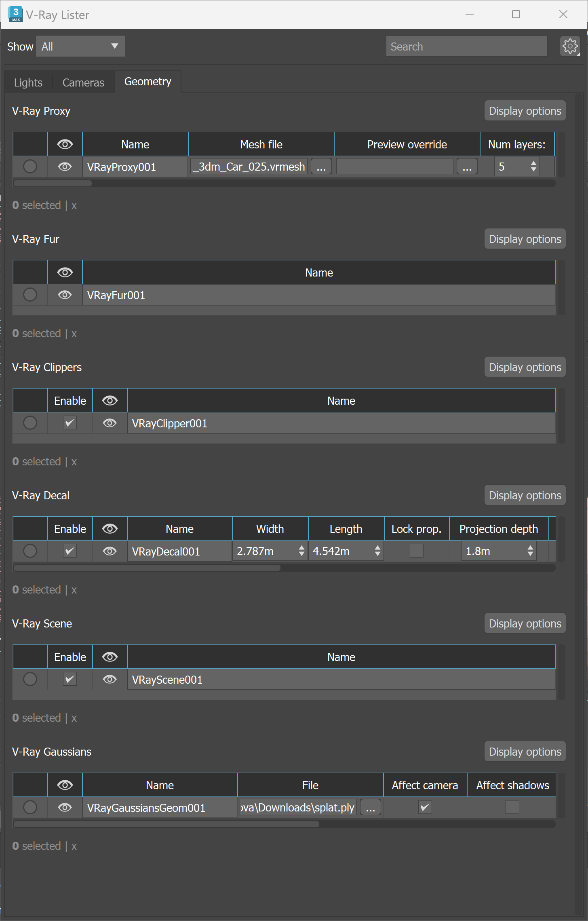Click the V-Ray Decal horizontal scrollbar

tap(147, 568)
